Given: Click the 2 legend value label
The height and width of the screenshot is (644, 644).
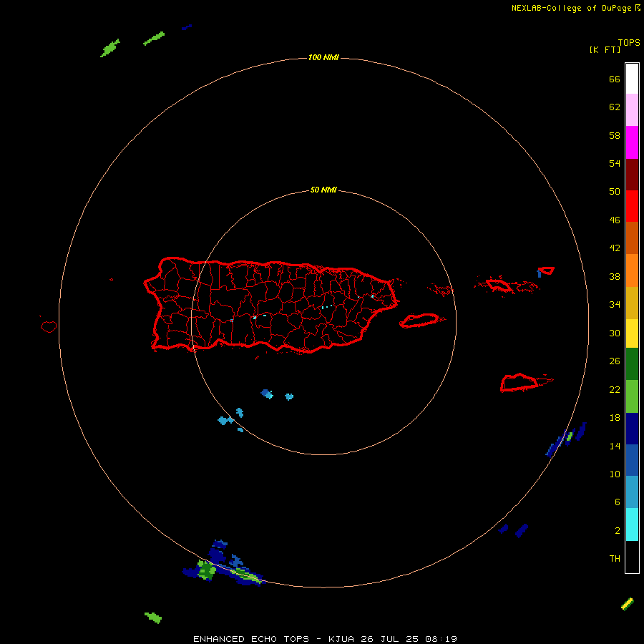Looking at the screenshot, I should [x=618, y=530].
